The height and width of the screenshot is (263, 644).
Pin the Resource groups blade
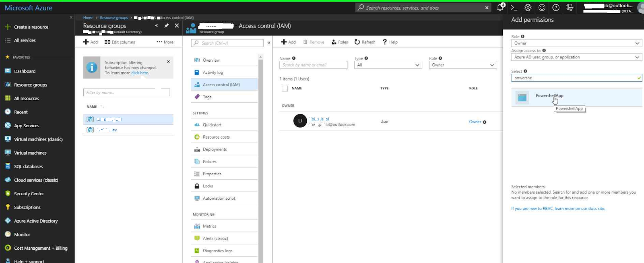[166, 26]
